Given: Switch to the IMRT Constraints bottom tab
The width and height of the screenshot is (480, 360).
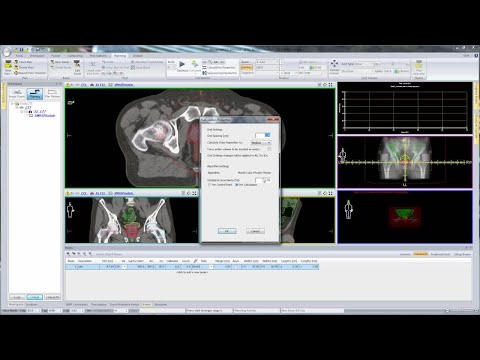Looking at the screenshot, I should [77, 304].
